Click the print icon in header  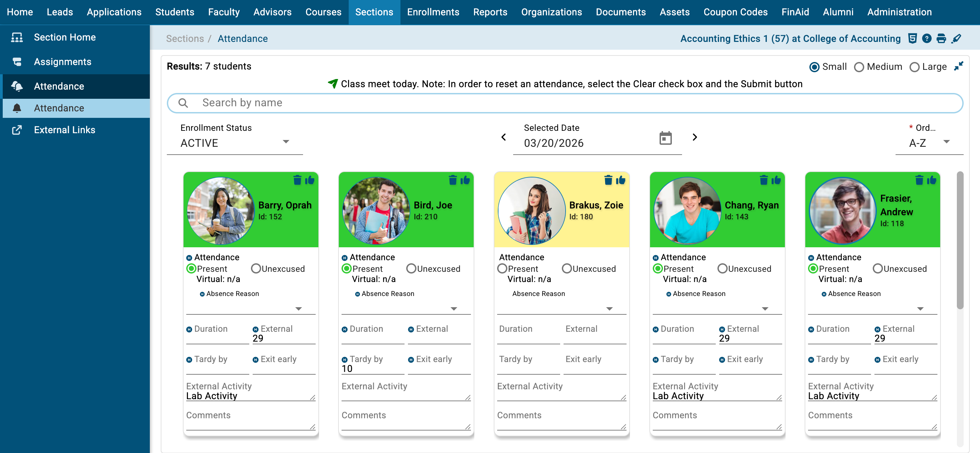click(941, 38)
